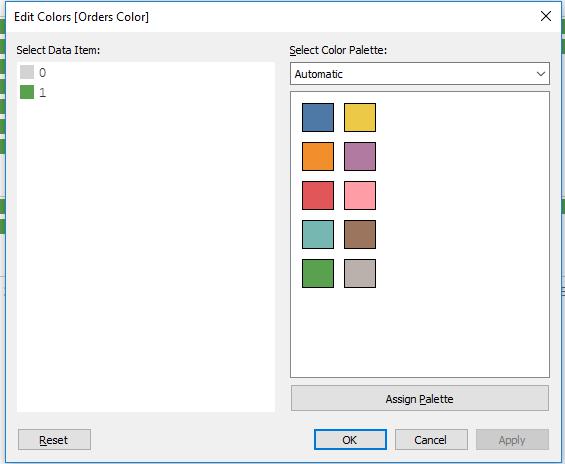Screen dimensions: 565x464
Task: Pick the yellow color swatch
Action: click(360, 117)
